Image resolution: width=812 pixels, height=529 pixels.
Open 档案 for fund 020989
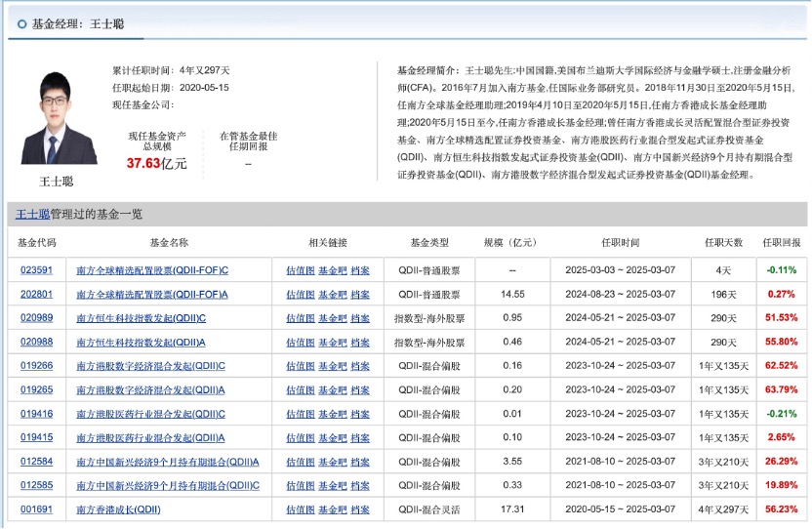[360, 318]
